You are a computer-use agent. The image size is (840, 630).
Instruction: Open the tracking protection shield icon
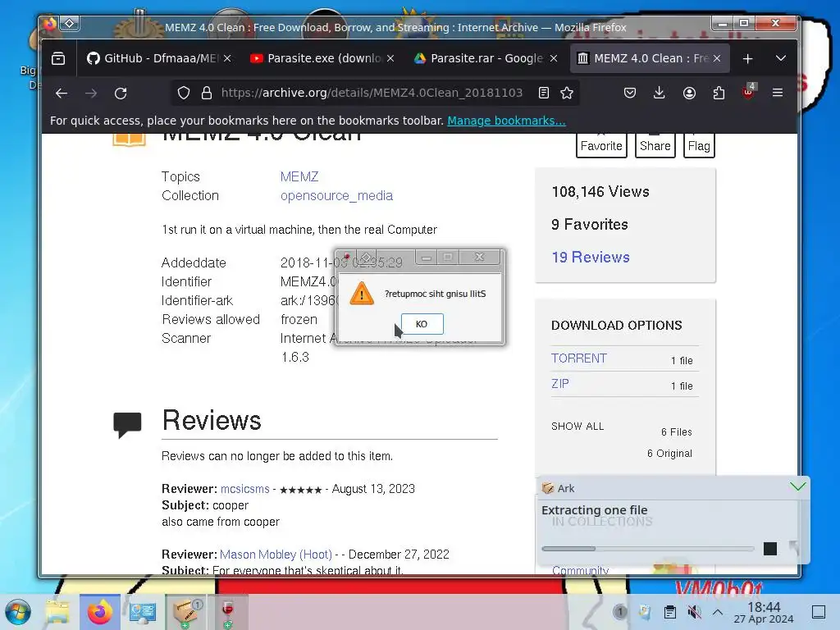pyautogui.click(x=184, y=94)
